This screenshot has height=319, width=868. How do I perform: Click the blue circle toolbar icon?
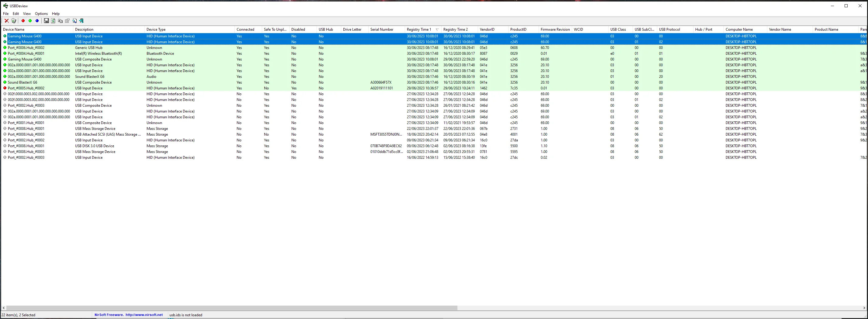(37, 21)
